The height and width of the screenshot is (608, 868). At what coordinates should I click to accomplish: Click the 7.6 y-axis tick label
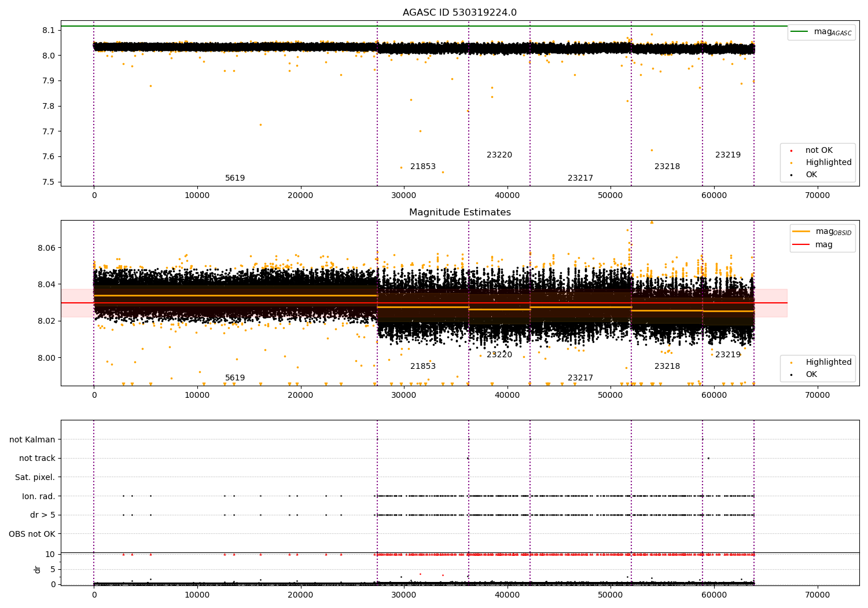49,156
